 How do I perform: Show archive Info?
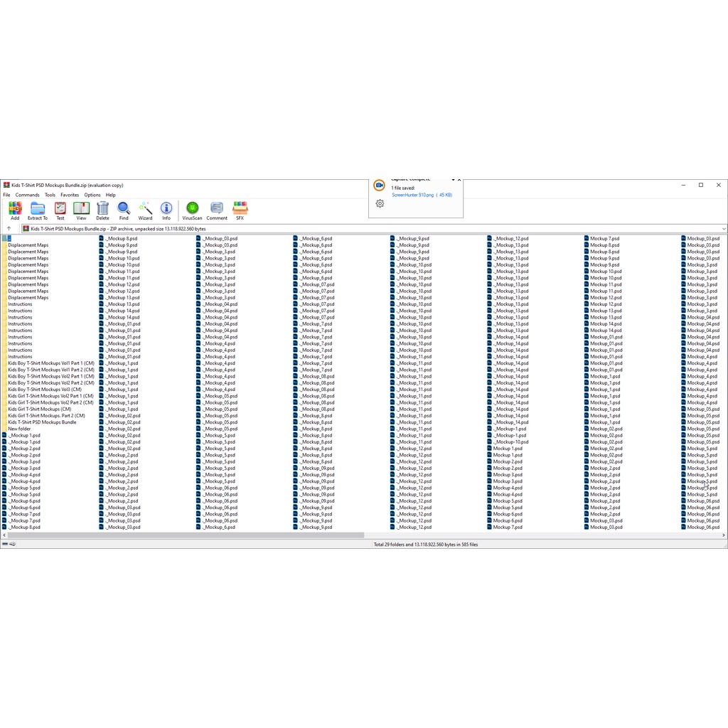pyautogui.click(x=166, y=210)
